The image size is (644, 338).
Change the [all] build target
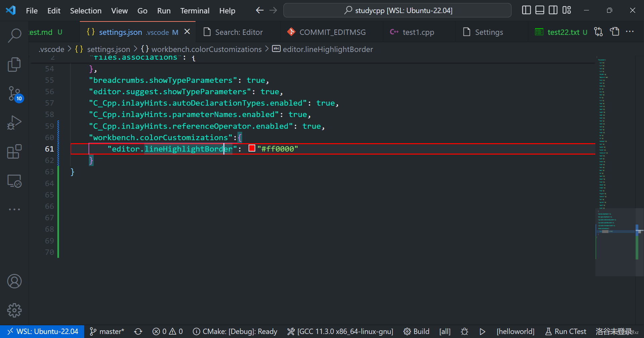445,332
